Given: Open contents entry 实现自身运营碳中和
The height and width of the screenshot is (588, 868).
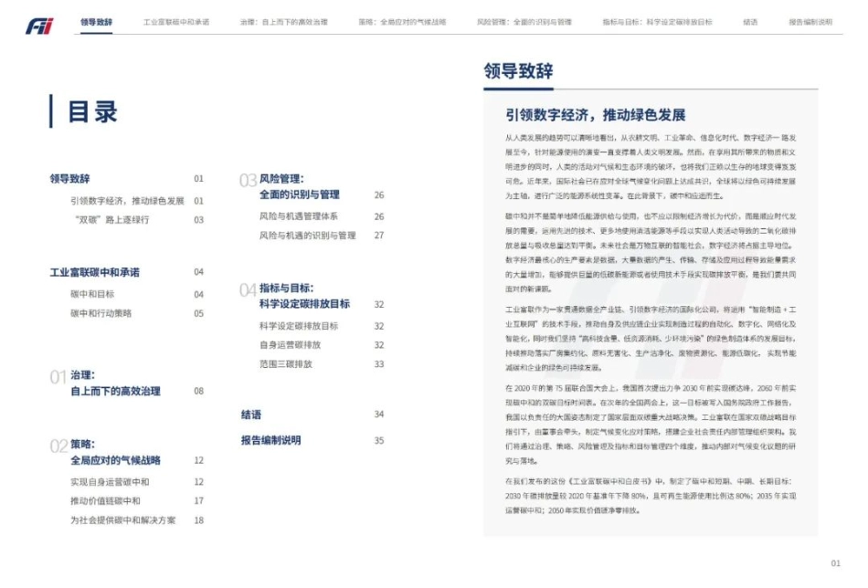Looking at the screenshot, I should (x=110, y=482).
